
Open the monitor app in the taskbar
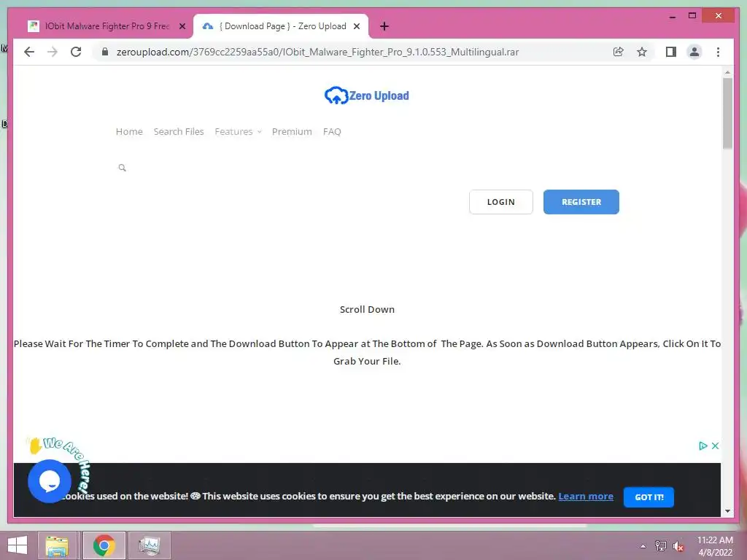click(149, 545)
